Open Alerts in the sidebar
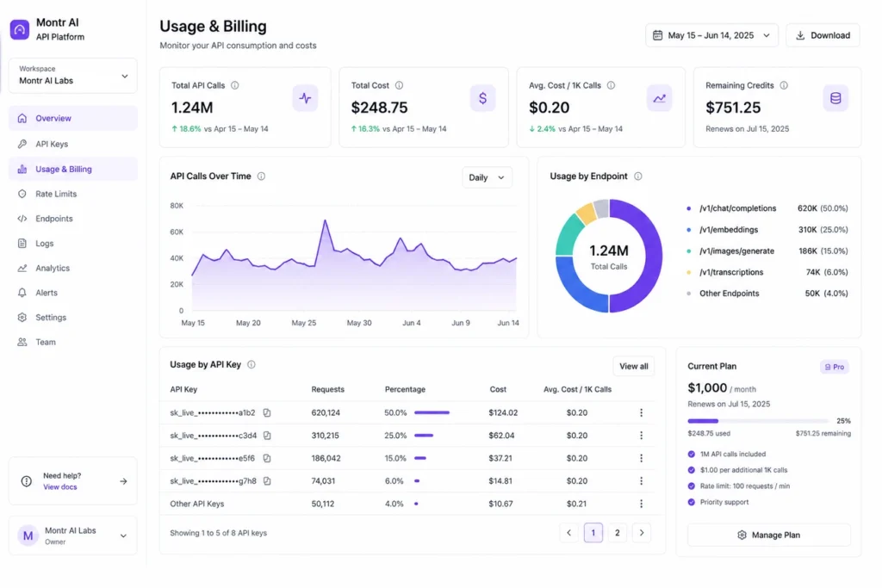 73,293
